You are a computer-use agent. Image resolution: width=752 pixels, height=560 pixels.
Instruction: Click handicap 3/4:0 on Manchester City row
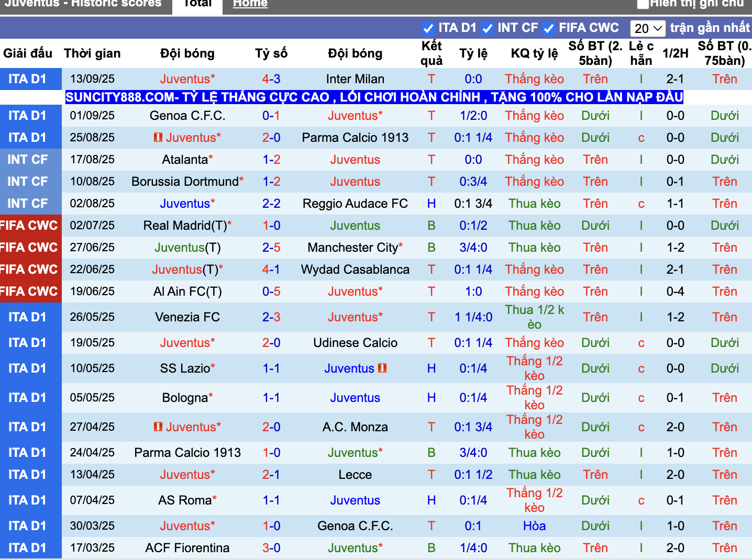point(473,248)
